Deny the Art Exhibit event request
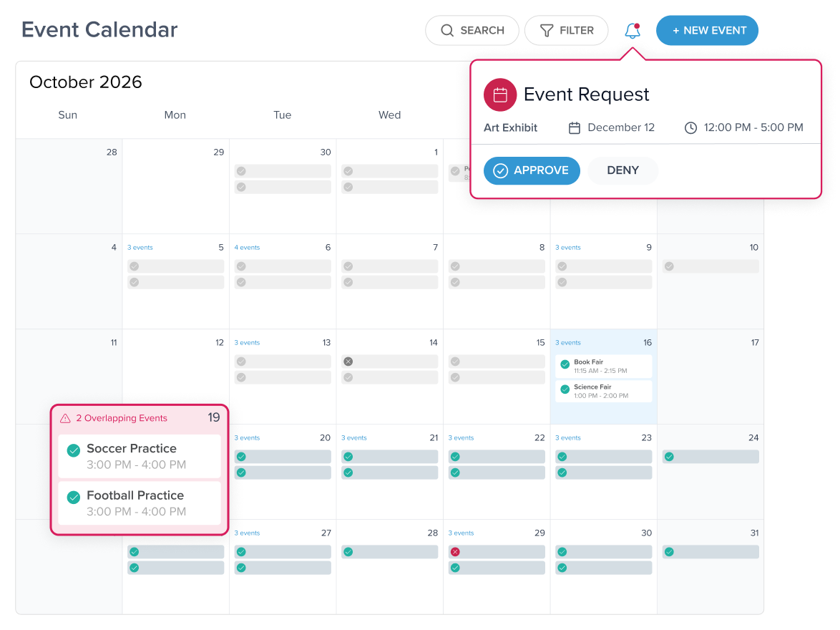 point(622,170)
